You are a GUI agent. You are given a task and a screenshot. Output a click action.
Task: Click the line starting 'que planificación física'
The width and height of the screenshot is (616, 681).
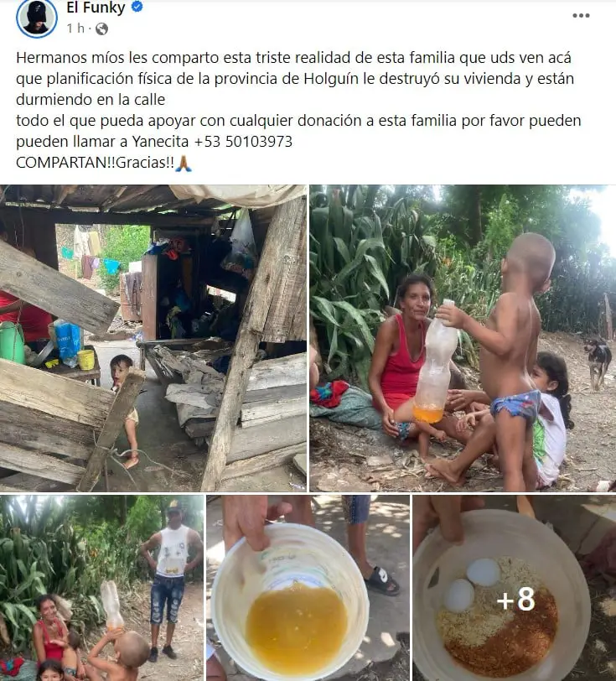pos(295,79)
